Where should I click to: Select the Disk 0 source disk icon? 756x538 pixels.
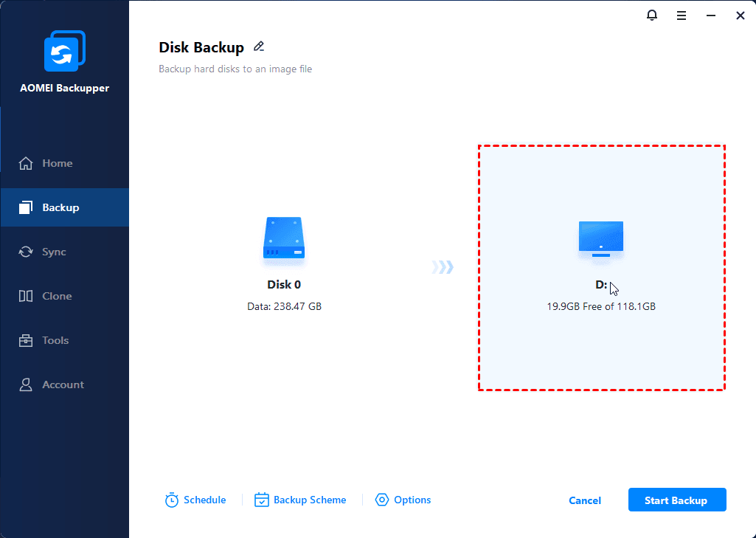(284, 240)
